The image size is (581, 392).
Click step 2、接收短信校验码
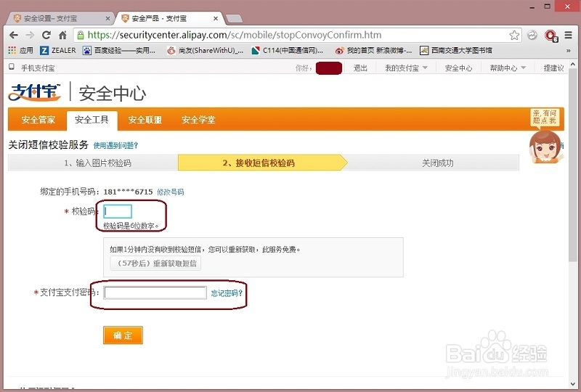(x=259, y=163)
